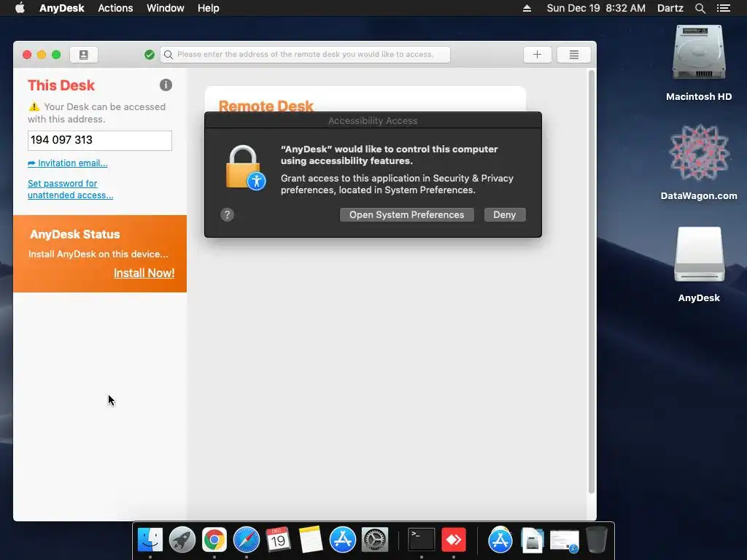Open the Actions menu
The image size is (747, 560).
[x=115, y=8]
